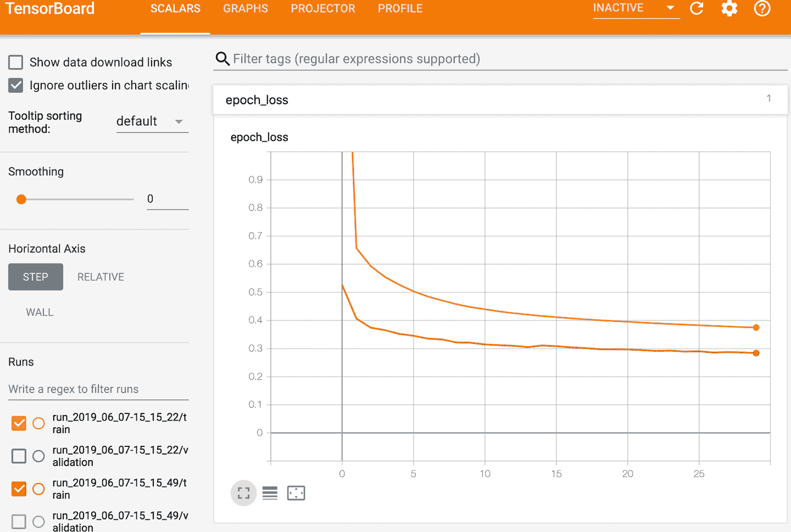Toggle y-axis log scale icon
This screenshot has height=532, width=791.
270,493
